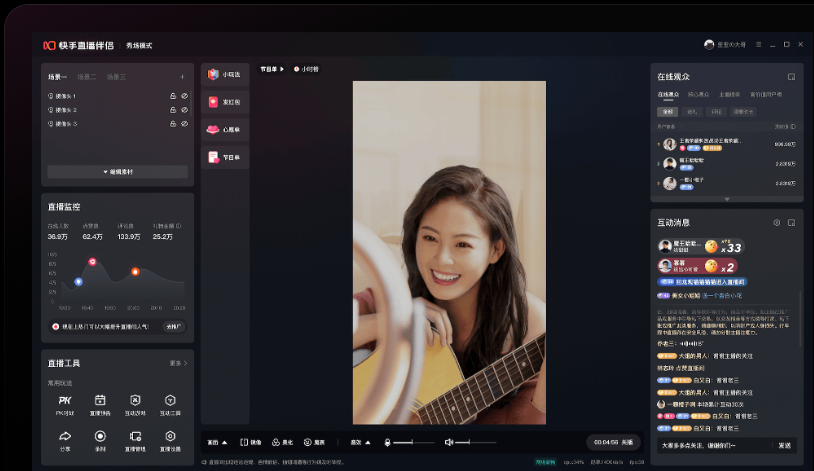Pop out the online audience panel
The height and width of the screenshot is (471, 814).
791,77
